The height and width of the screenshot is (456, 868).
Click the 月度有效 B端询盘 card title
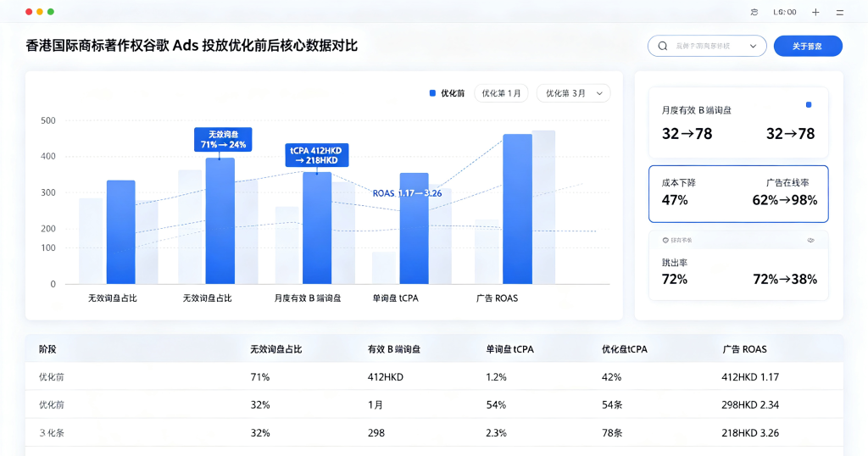pos(697,111)
